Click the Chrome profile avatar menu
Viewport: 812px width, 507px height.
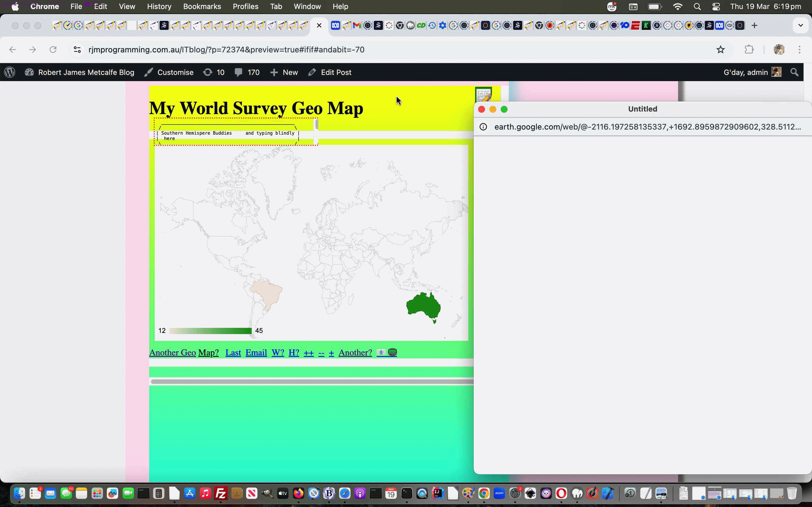click(x=779, y=49)
